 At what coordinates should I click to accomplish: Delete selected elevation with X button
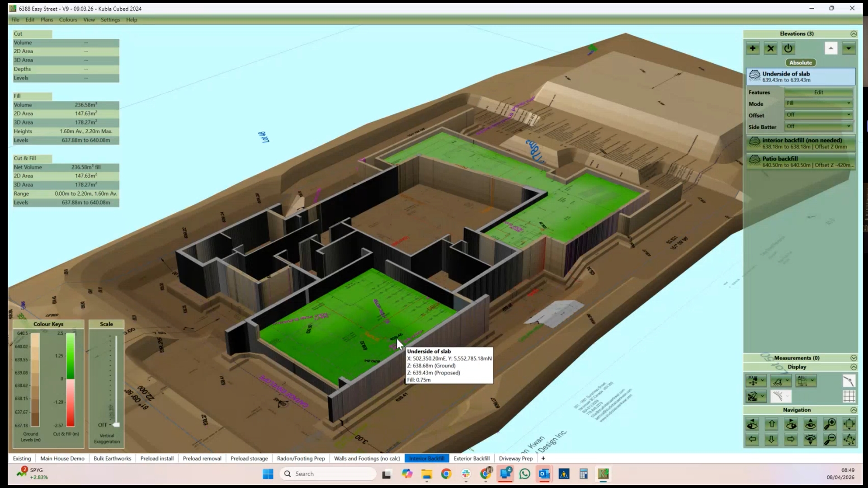tap(770, 48)
